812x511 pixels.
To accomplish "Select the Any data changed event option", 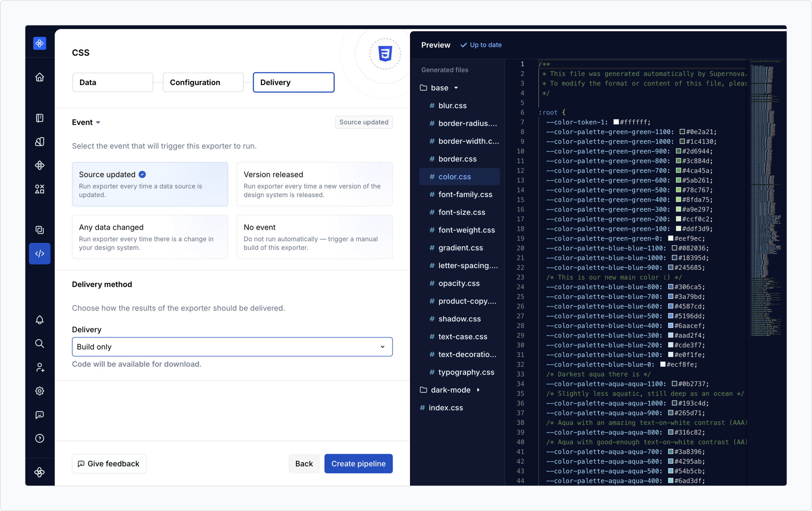I will [x=150, y=237].
